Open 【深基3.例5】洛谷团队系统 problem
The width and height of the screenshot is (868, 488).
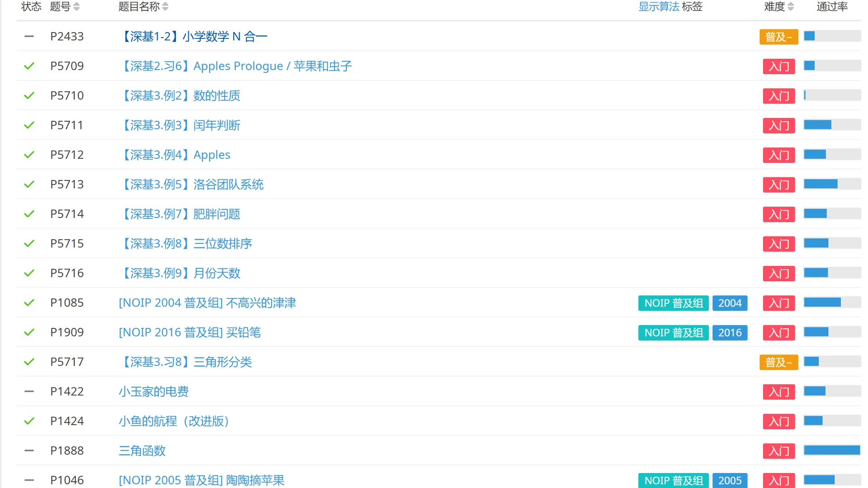(x=192, y=185)
